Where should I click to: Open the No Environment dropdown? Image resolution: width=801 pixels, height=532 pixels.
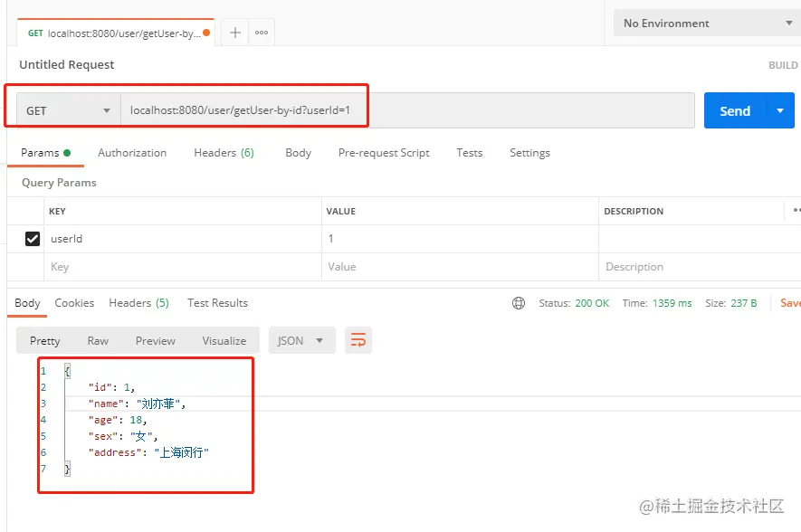[x=707, y=23]
